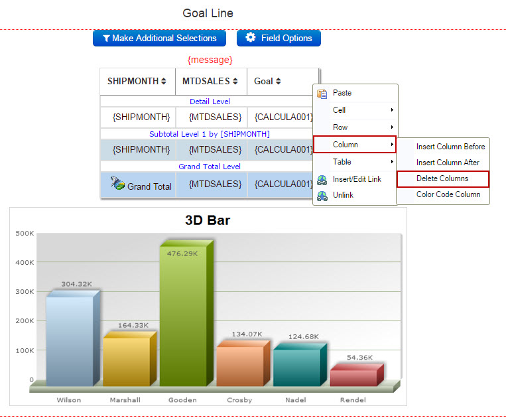Select Insert Column After

[443, 163]
